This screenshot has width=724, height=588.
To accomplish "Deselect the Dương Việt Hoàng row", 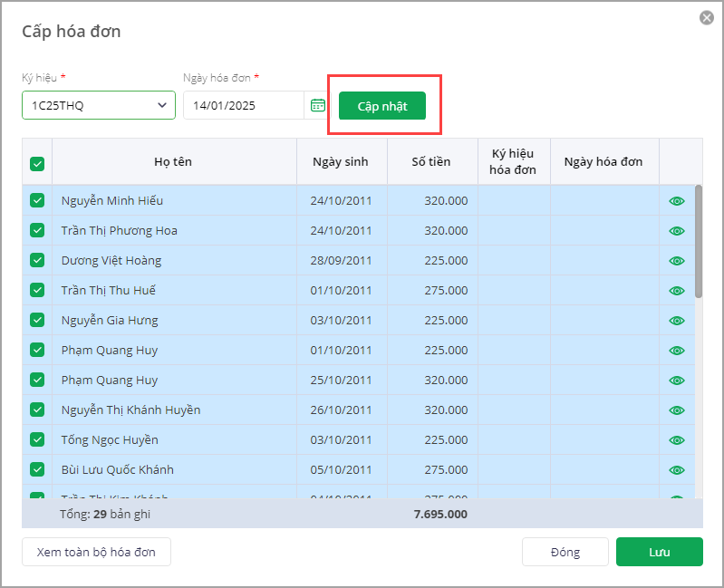I will (37, 260).
